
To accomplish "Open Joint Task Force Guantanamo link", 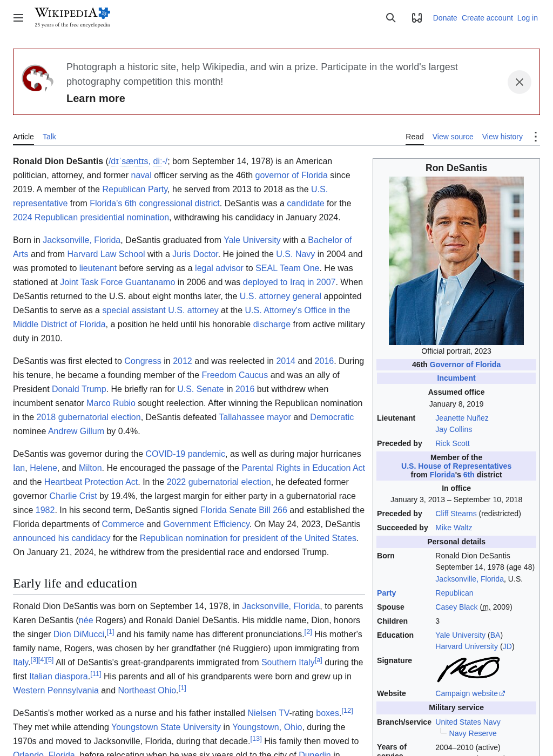I will [x=117, y=282].
